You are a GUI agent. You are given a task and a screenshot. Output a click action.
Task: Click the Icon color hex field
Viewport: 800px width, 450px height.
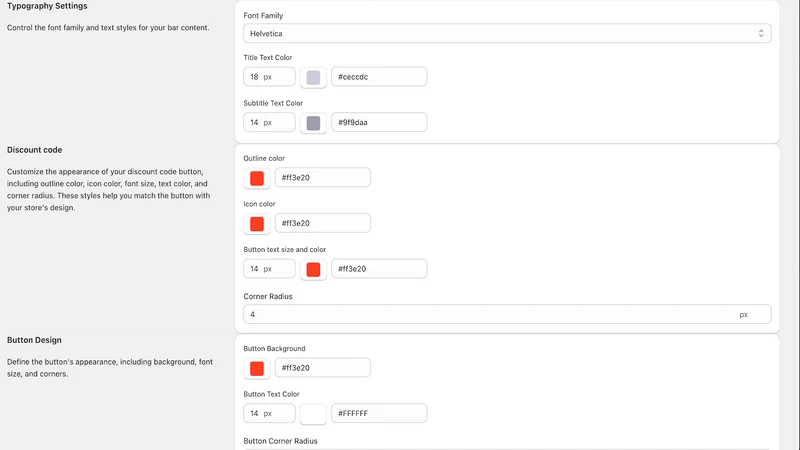pyautogui.click(x=323, y=223)
